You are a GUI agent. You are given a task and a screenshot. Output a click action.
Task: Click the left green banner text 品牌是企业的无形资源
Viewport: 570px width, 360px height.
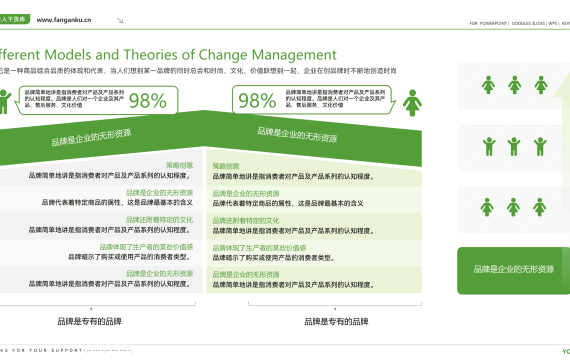click(x=91, y=137)
